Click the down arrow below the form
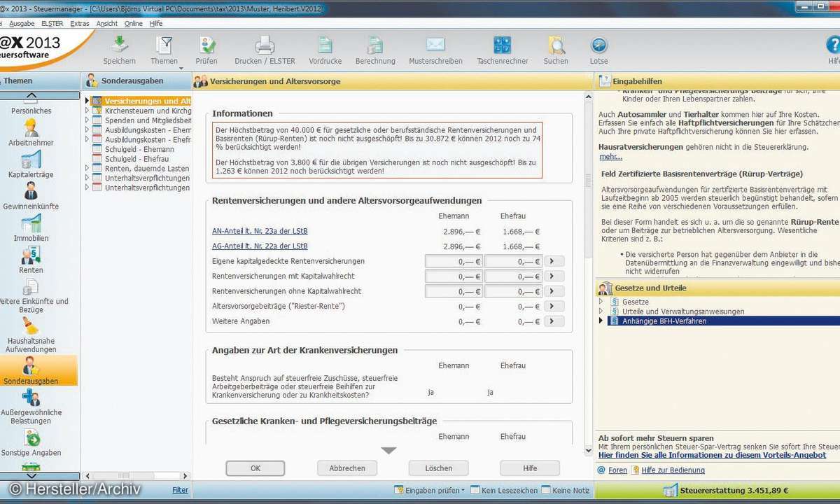This screenshot has height=504, width=840. tap(389, 450)
